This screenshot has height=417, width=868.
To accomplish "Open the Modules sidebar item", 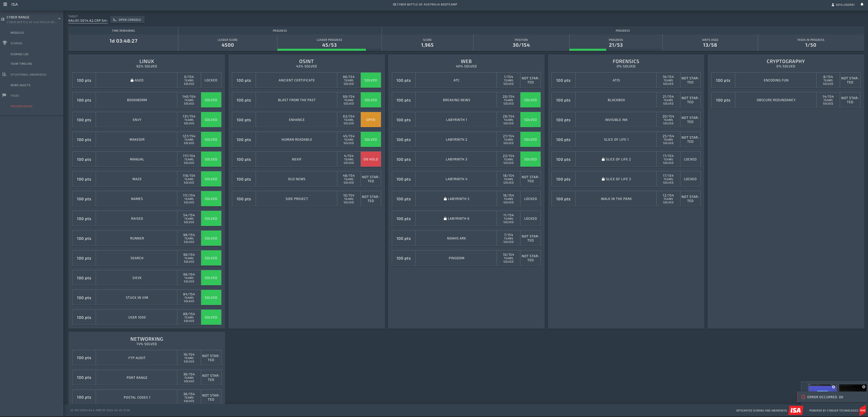I will [x=17, y=33].
